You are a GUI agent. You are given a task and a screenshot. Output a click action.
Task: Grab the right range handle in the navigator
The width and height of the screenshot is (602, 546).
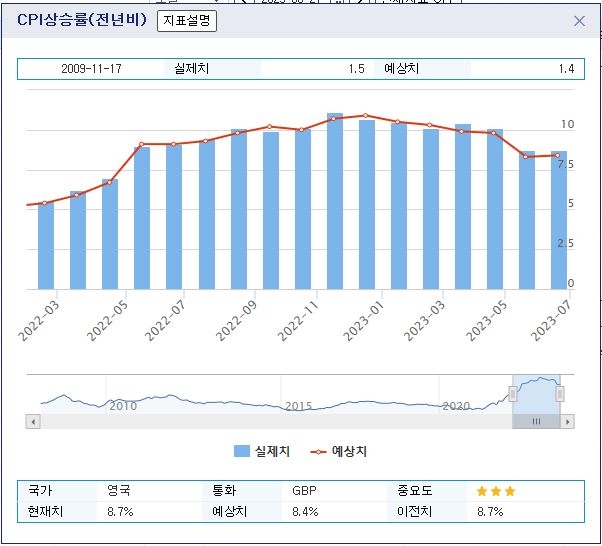[x=560, y=394]
